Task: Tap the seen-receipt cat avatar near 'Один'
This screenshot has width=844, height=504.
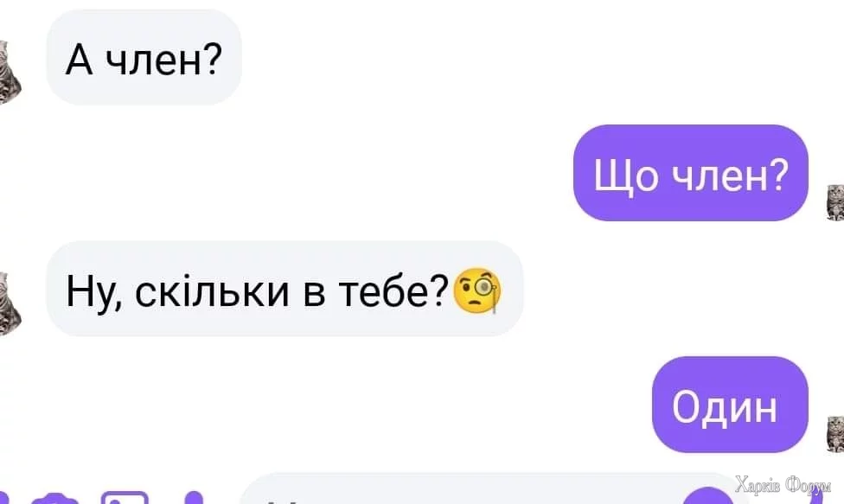Action: tap(834, 434)
